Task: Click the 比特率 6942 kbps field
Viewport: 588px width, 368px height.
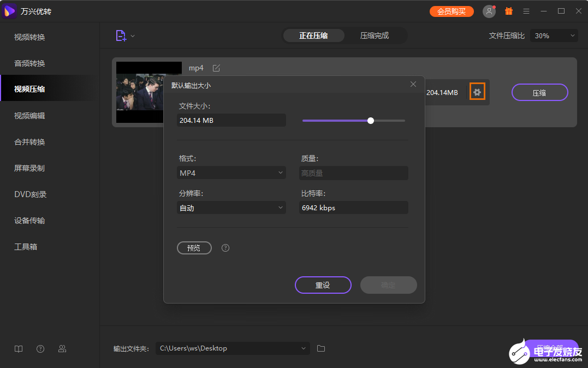Action: point(354,208)
